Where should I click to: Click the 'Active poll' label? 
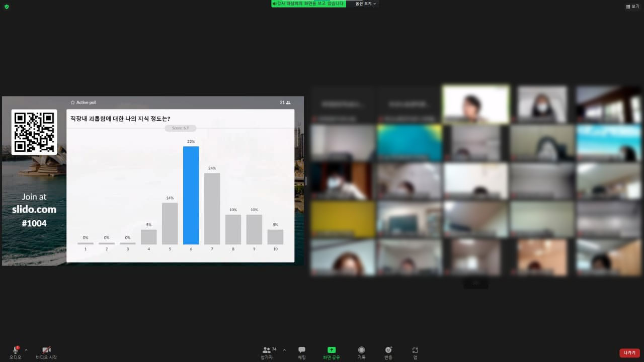(86, 103)
